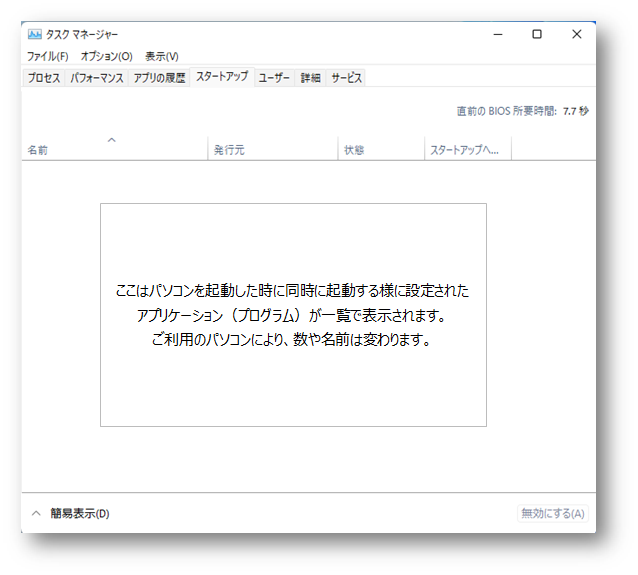Open the 表示(V) menu
Viewport: 638px width, 575px height.
[x=162, y=56]
